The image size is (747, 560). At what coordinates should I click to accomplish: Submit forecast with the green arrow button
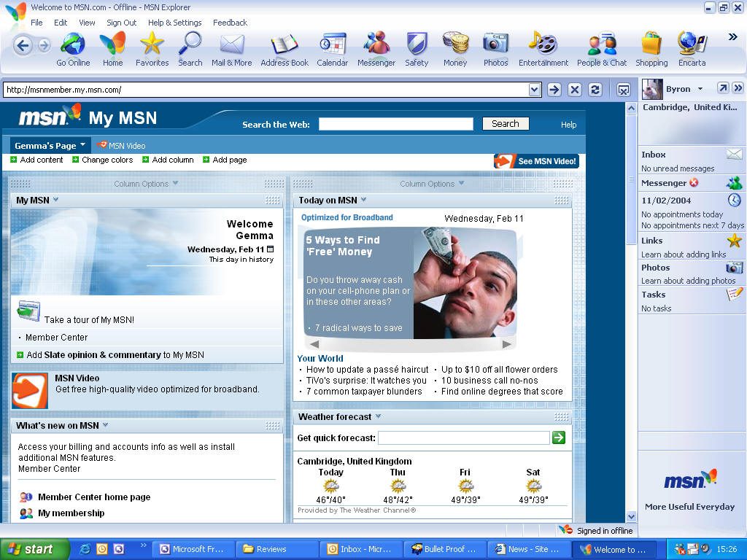pyautogui.click(x=559, y=437)
